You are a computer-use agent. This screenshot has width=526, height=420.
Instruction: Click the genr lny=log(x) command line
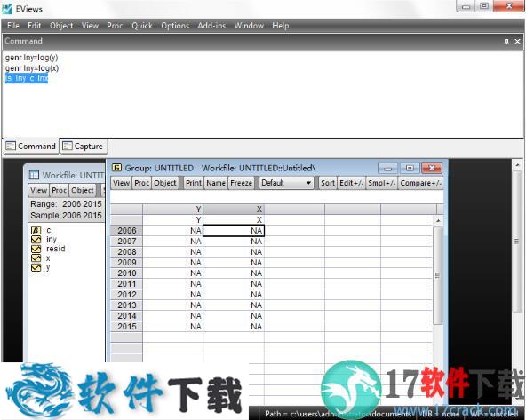pos(32,68)
